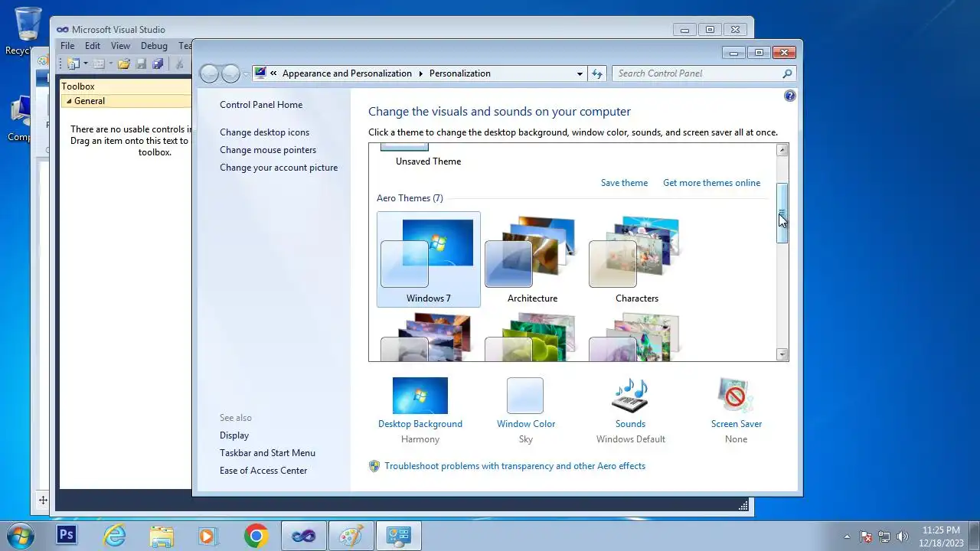Open Change mouse pointers link
Screen dimensions: 980x551
(x=268, y=150)
